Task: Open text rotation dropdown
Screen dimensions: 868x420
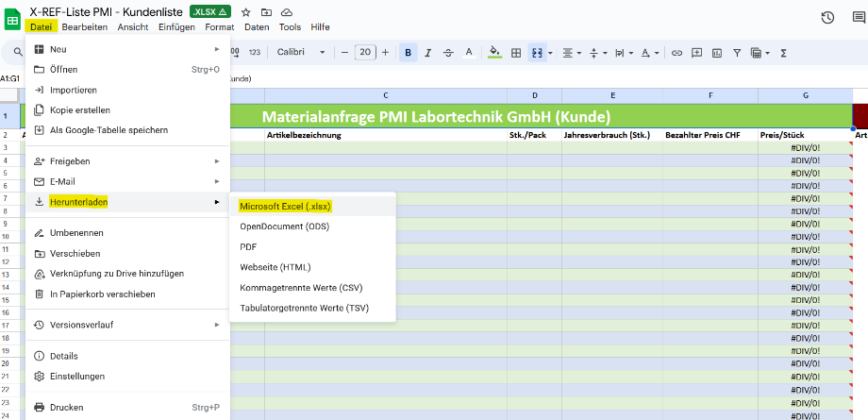Action: point(649,53)
